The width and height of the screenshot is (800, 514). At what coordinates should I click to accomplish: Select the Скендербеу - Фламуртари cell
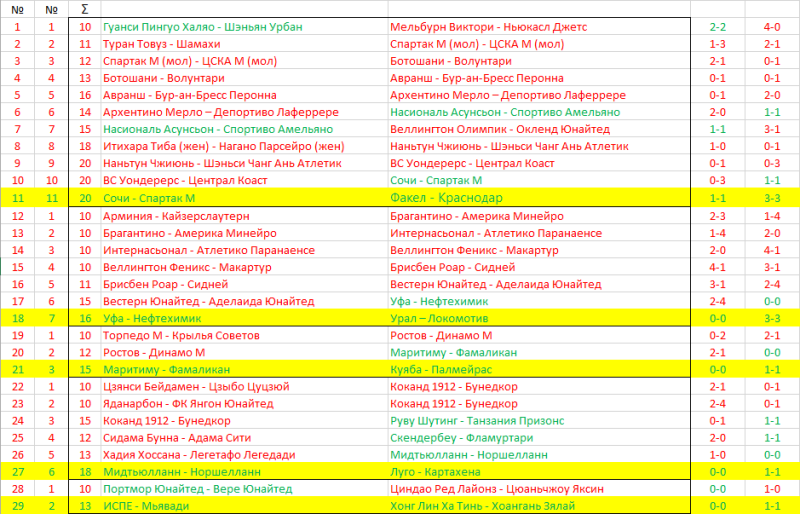point(457,438)
